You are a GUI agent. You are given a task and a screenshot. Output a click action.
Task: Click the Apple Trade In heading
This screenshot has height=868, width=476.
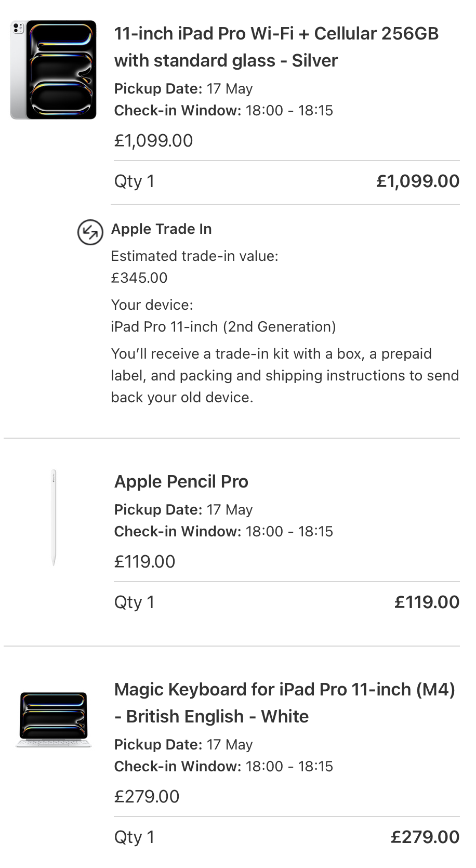pyautogui.click(x=162, y=229)
